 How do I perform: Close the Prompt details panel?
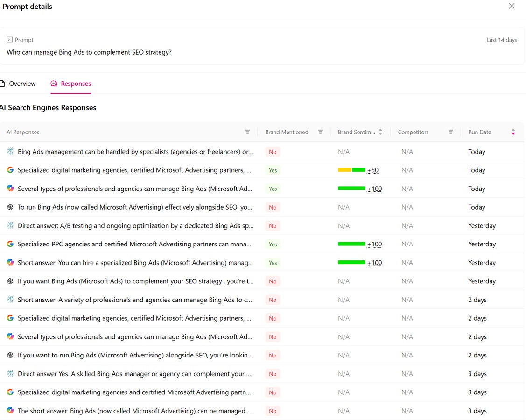[512, 6]
